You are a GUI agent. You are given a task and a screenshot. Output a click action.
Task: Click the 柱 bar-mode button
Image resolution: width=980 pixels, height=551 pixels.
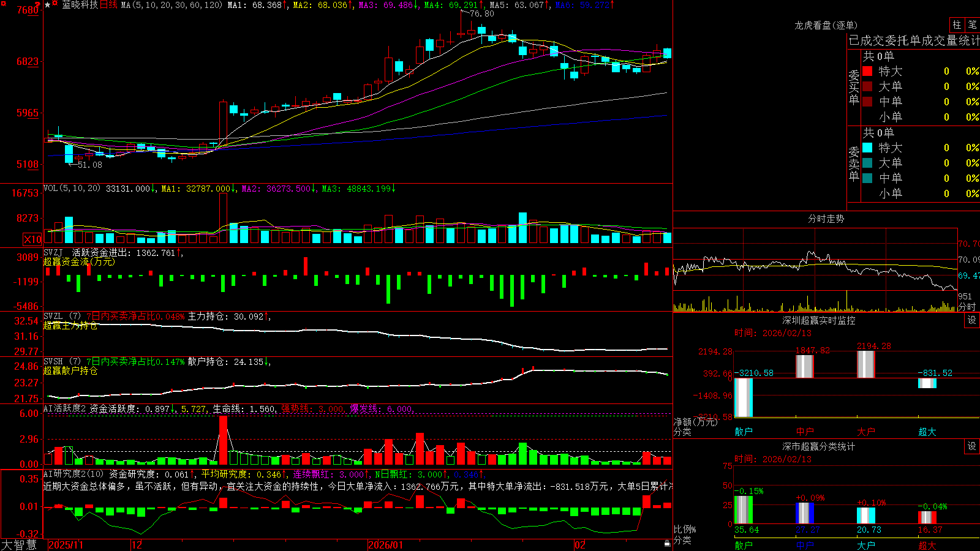coord(957,24)
